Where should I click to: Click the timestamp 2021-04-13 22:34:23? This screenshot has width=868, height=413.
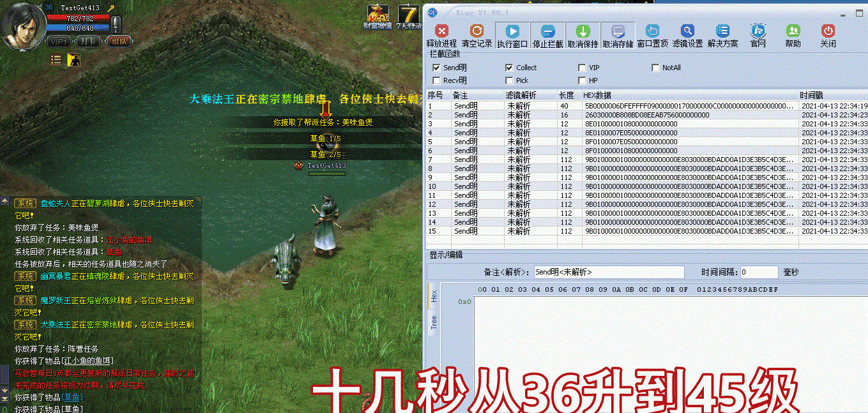pos(834,115)
